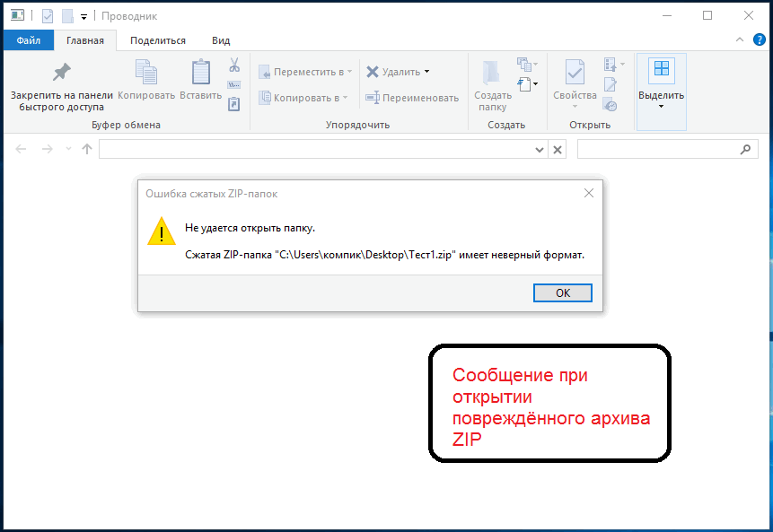773x532 pixels.
Task: Collapse the ribbon using the chevron
Action: pyautogui.click(x=739, y=40)
